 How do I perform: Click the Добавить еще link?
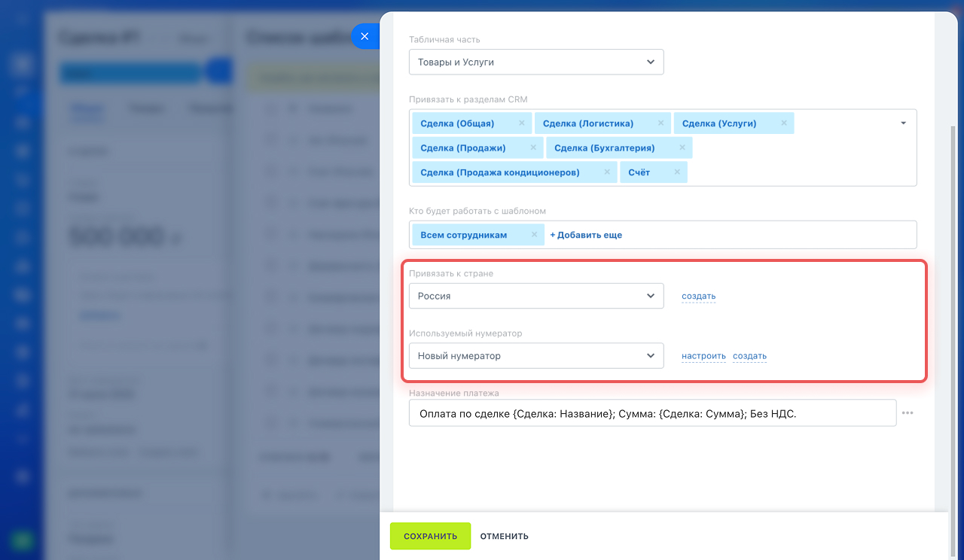(x=586, y=235)
